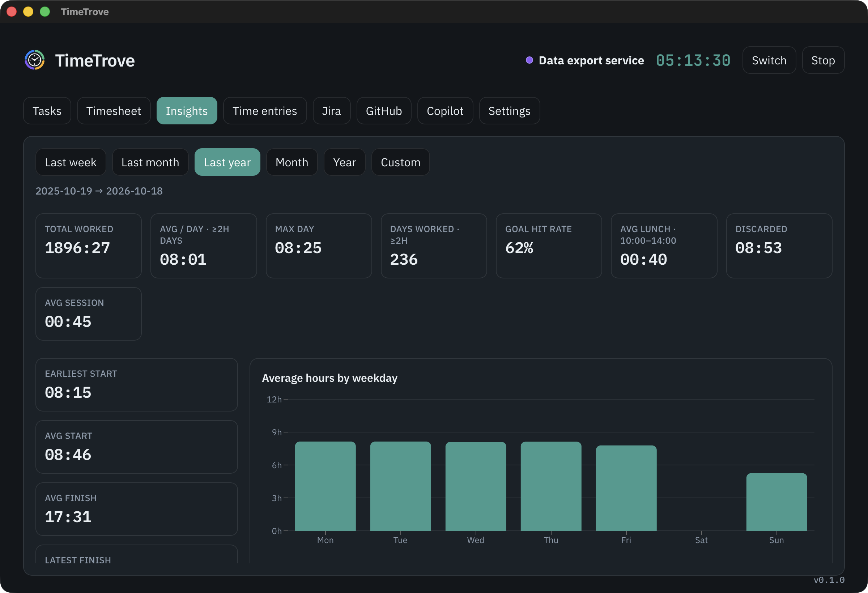Click the Friday bar in the chart
Image resolution: width=868 pixels, height=593 pixels.
pyautogui.click(x=626, y=488)
